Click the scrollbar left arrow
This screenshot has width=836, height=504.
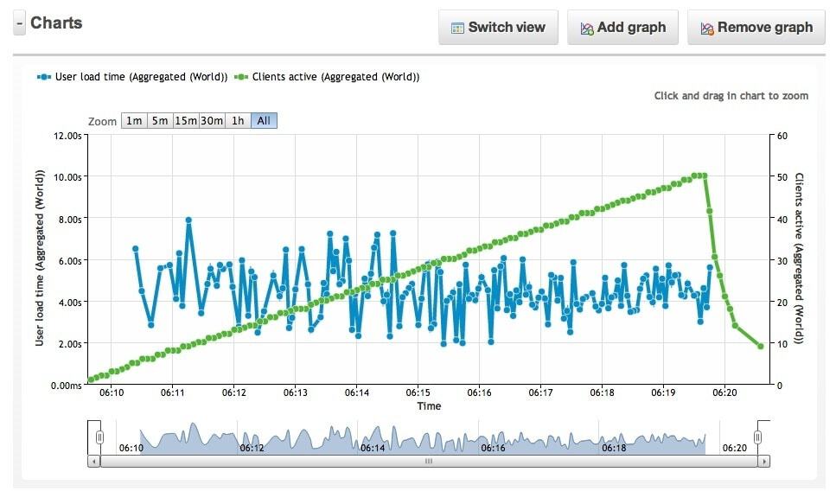click(x=94, y=462)
